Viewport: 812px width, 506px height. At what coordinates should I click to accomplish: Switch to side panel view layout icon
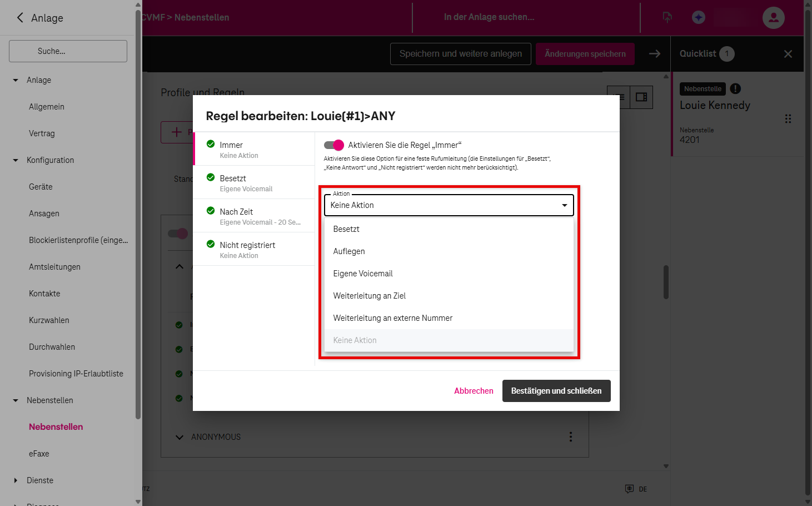pos(641,97)
